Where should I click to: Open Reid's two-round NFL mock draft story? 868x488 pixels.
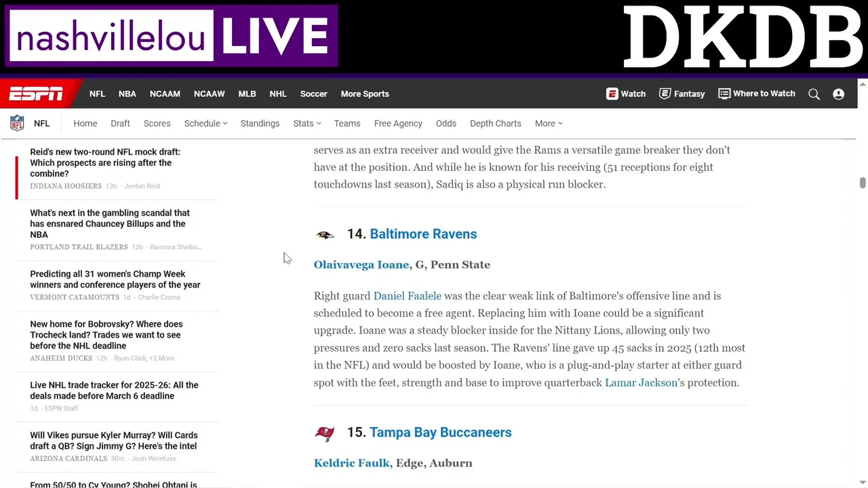point(105,163)
